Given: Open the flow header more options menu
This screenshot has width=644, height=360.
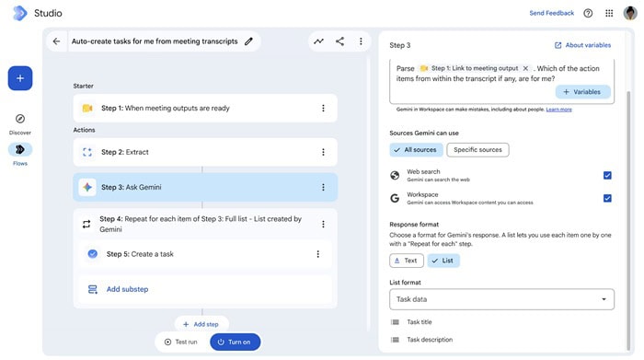Looking at the screenshot, I should click(361, 41).
